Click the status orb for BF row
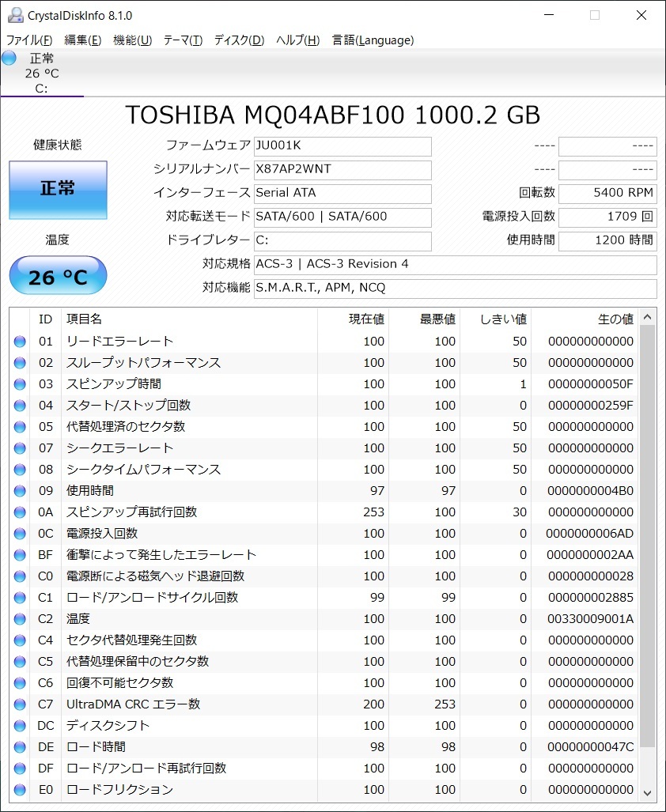This screenshot has height=812, width=666. (x=20, y=555)
